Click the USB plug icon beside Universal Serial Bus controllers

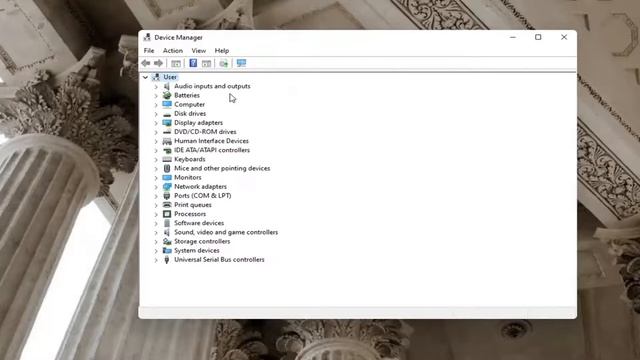(x=167, y=260)
